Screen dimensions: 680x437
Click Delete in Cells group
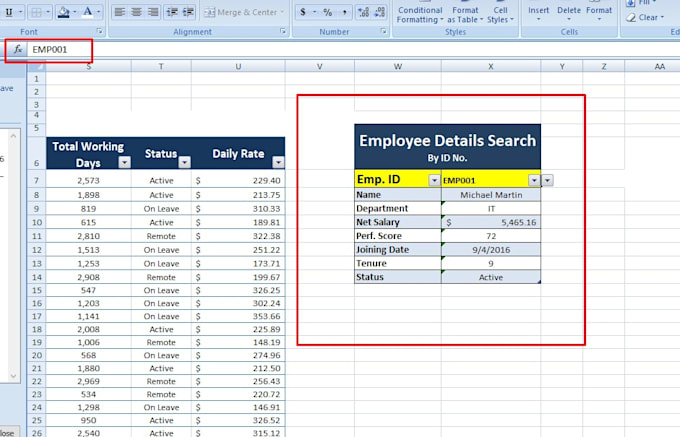(x=569, y=13)
